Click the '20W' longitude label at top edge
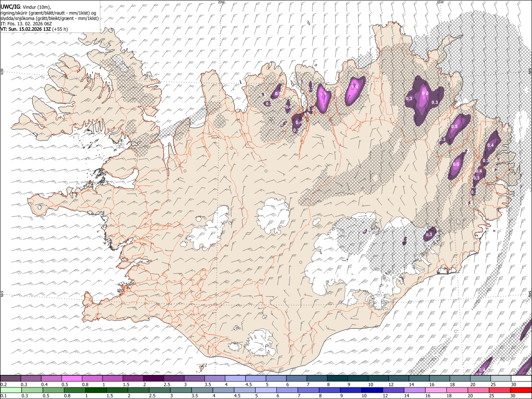This screenshot has width=532, height=399. pyautogui.click(x=222, y=2)
